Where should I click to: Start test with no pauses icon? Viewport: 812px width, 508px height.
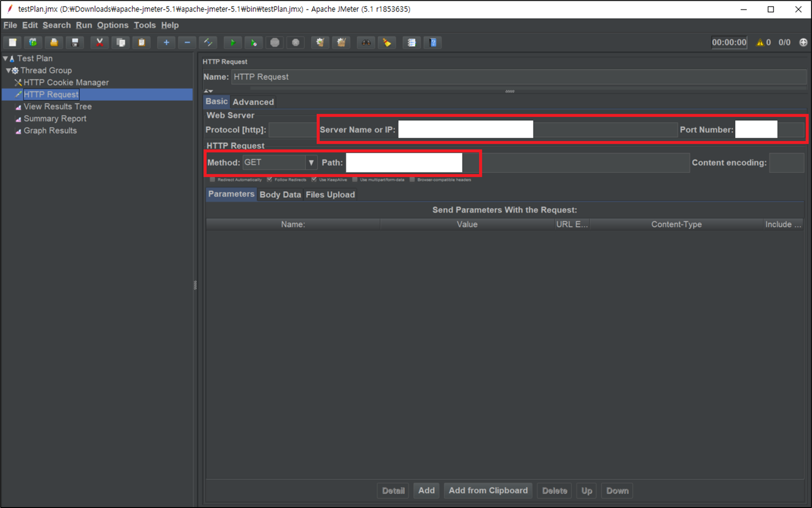tap(253, 42)
